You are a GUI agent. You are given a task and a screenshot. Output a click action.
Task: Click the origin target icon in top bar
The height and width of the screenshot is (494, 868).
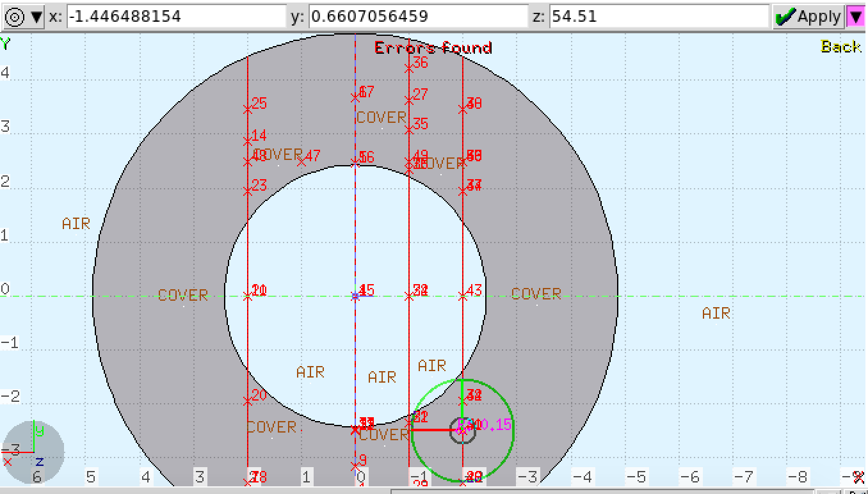(x=15, y=17)
